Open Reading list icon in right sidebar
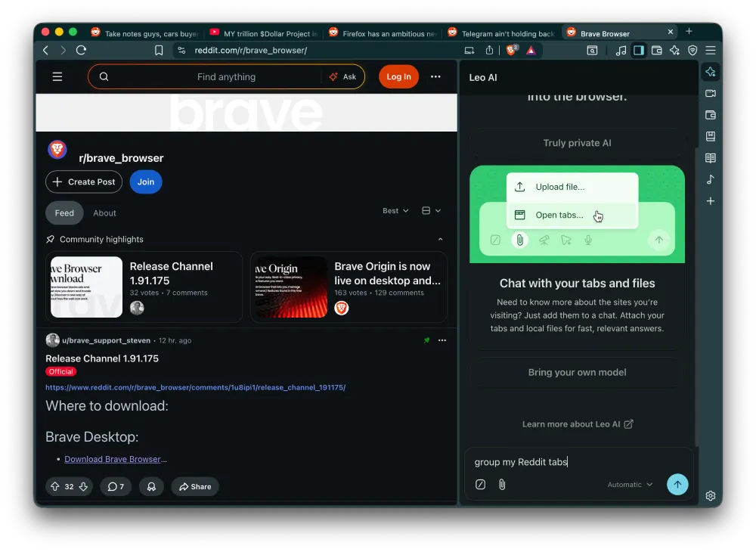 [711, 157]
